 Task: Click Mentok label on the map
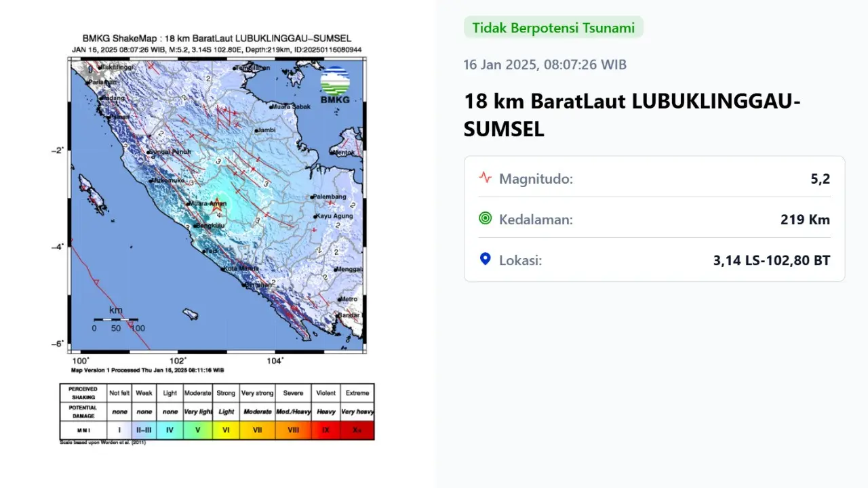tap(345, 152)
